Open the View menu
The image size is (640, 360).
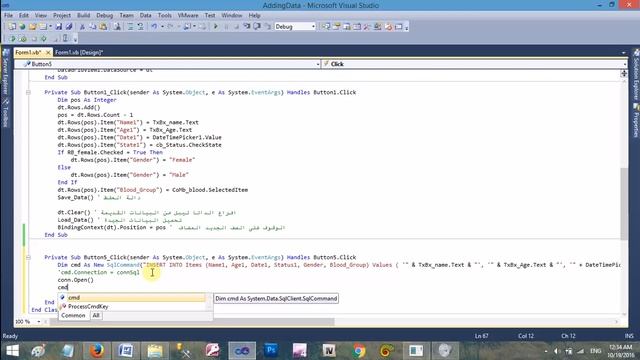click(x=40, y=15)
